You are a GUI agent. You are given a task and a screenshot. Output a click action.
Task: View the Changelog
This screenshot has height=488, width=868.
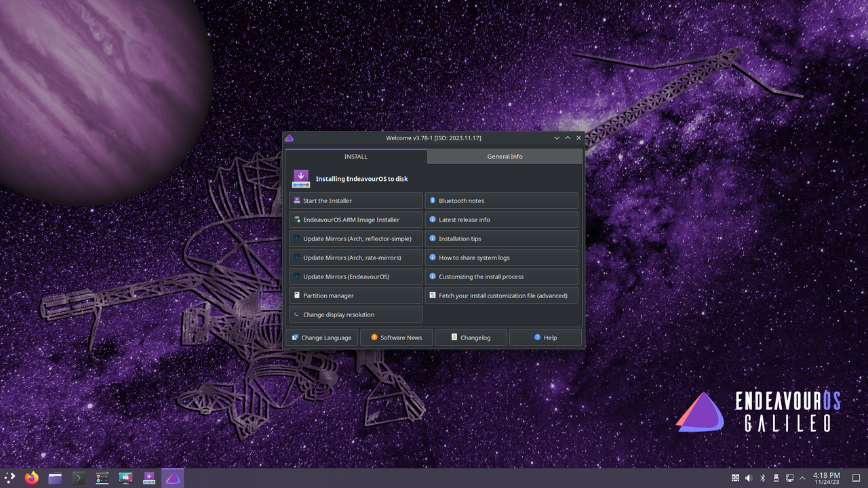(x=471, y=338)
